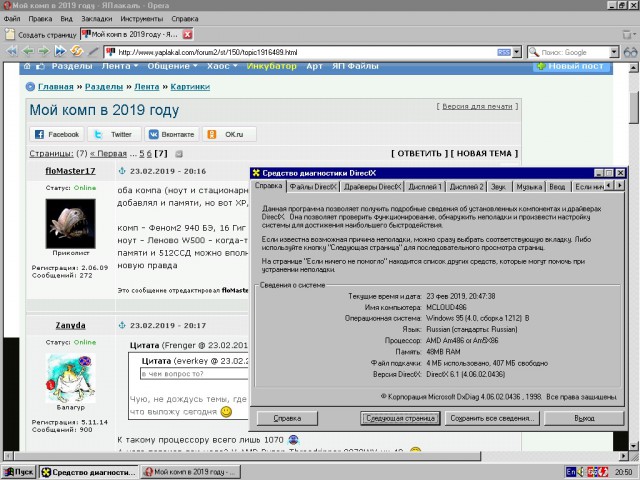The height and width of the screenshot is (480, 640).
Task: Click the Новый пост button
Action: [x=571, y=66]
